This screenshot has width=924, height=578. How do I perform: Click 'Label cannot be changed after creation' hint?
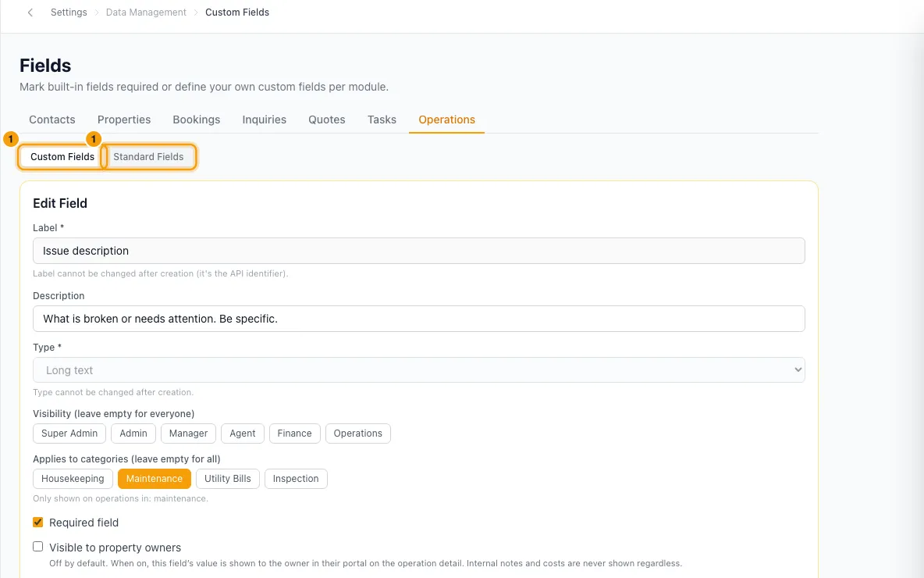(x=160, y=273)
